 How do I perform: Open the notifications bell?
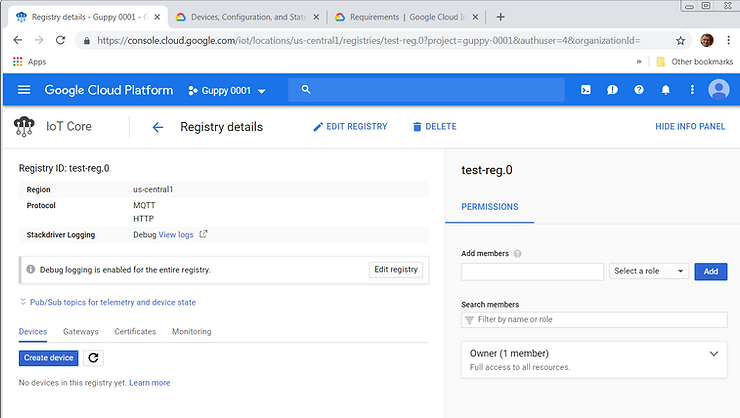point(665,90)
